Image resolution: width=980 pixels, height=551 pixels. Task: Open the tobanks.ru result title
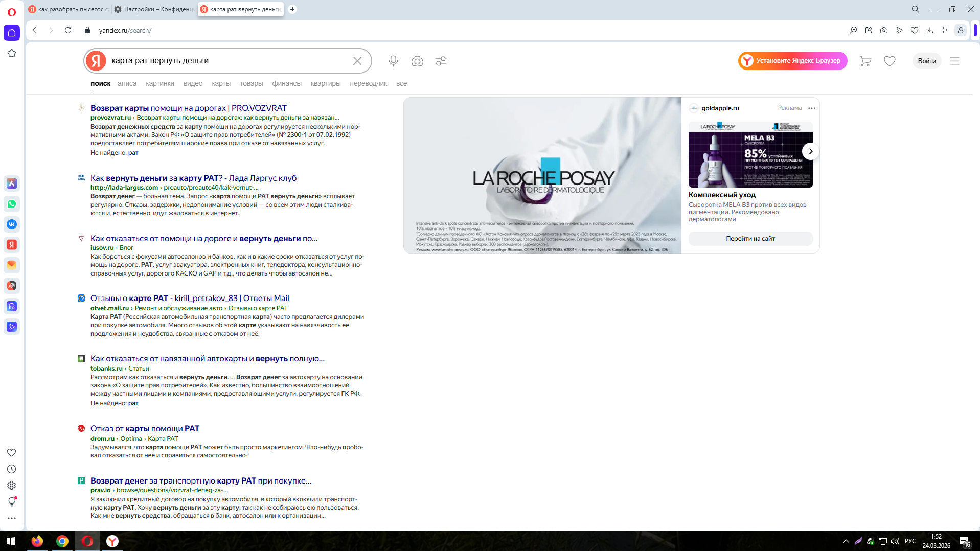tap(207, 358)
